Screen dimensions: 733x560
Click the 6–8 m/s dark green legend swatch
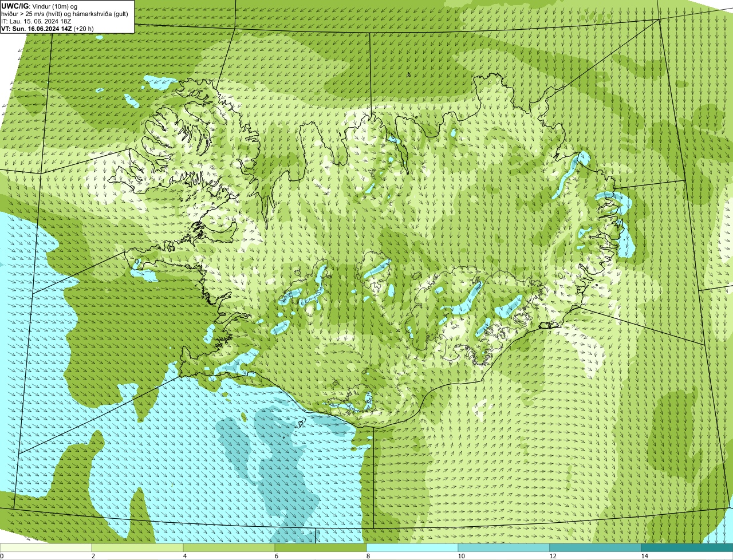point(321,547)
